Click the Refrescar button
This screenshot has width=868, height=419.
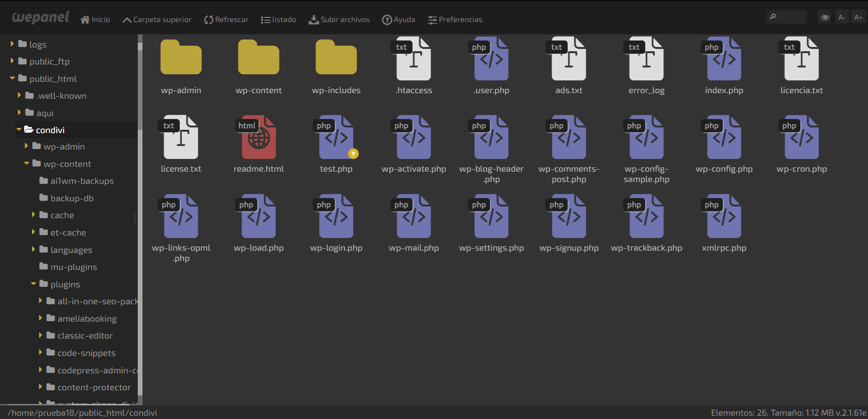coord(226,20)
